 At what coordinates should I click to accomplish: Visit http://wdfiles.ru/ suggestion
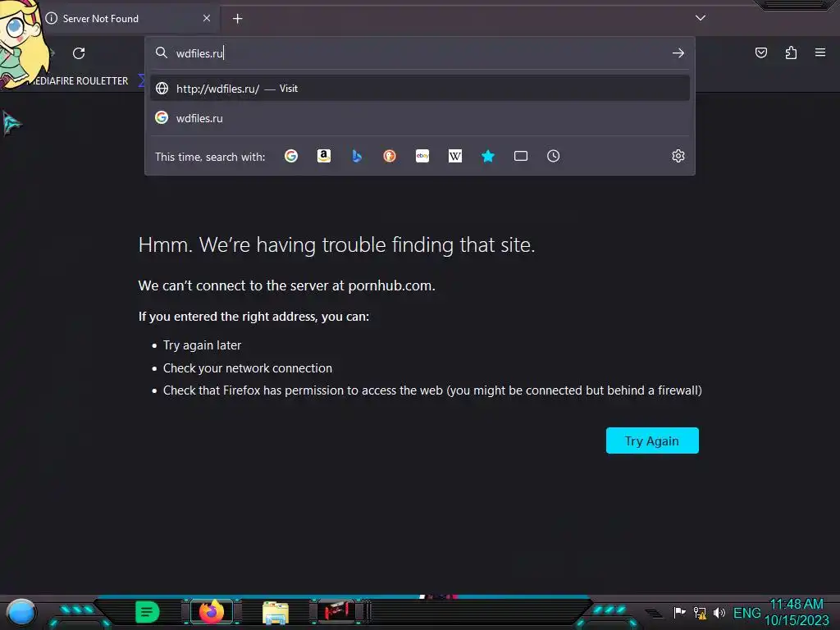[420, 89]
